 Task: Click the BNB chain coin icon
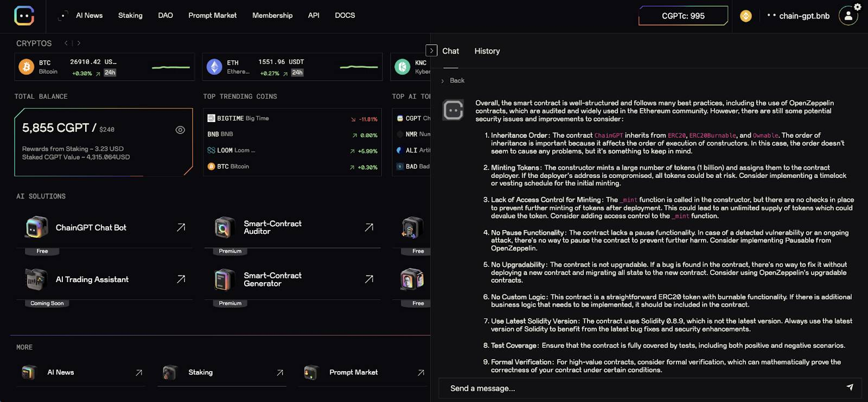pyautogui.click(x=746, y=16)
